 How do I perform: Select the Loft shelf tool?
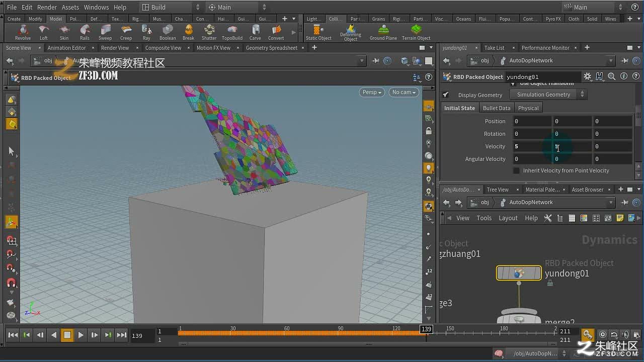(44, 32)
